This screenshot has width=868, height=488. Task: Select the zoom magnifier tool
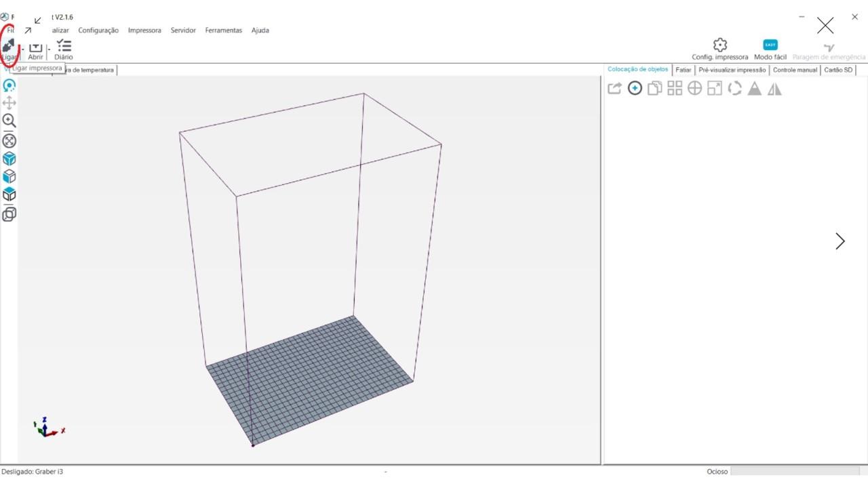pos(9,121)
